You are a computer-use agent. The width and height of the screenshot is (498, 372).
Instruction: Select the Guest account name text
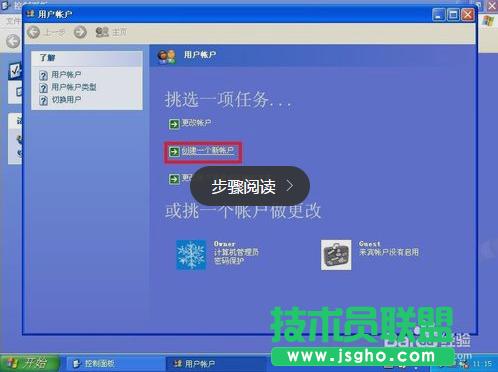(x=370, y=244)
